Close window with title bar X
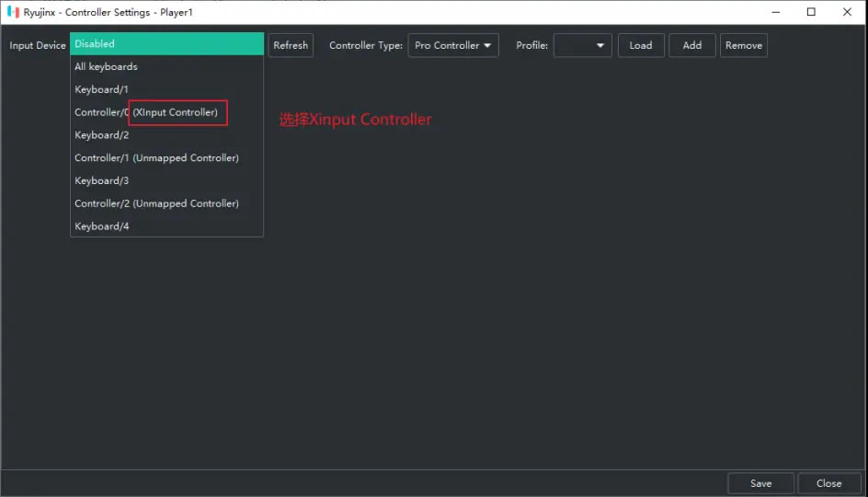This screenshot has width=868, height=497. coord(847,12)
